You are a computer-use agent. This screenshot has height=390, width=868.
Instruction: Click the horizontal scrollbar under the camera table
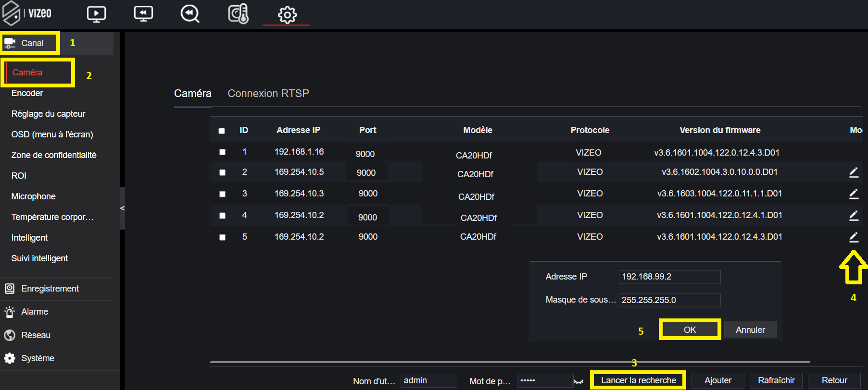[x=510, y=362]
